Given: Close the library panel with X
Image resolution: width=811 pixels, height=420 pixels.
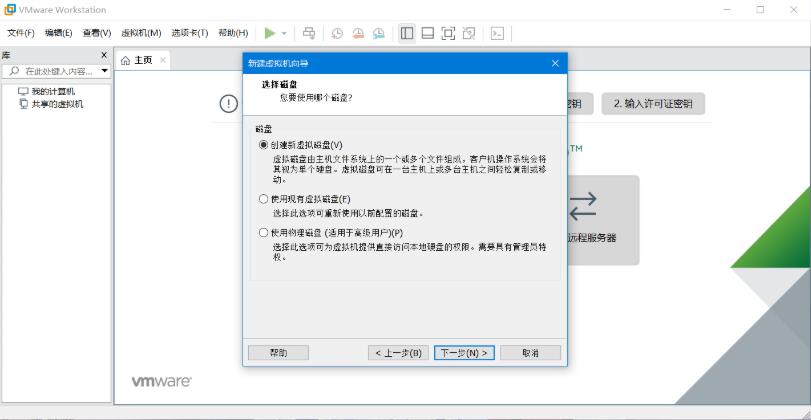Looking at the screenshot, I should (104, 55).
